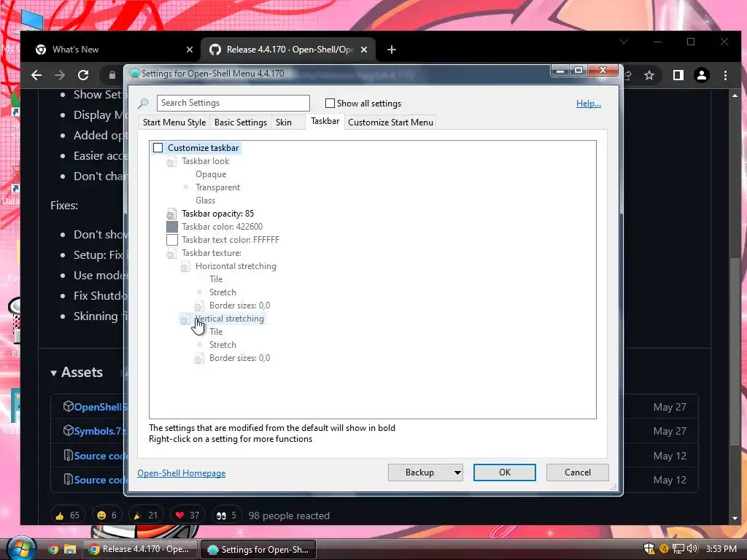Click the Settings for Open-Sh... taskbar button
747x560 pixels.
point(258,549)
